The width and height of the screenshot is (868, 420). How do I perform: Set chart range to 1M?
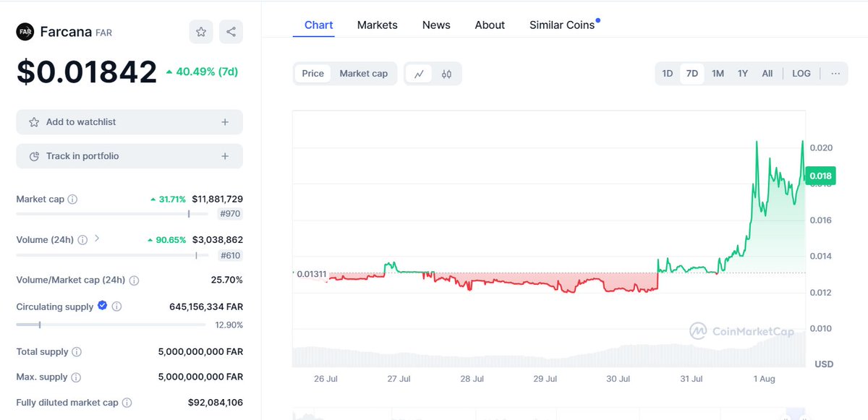coord(718,73)
